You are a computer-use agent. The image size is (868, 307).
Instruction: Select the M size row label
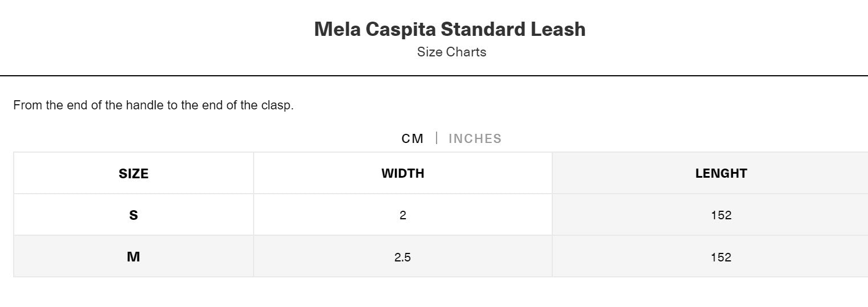tap(133, 257)
